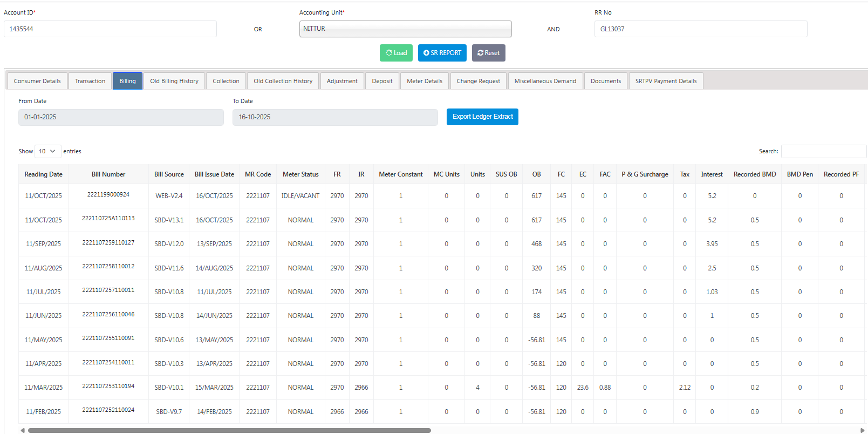Open the From Date picker field
868x434 pixels.
[x=121, y=117]
